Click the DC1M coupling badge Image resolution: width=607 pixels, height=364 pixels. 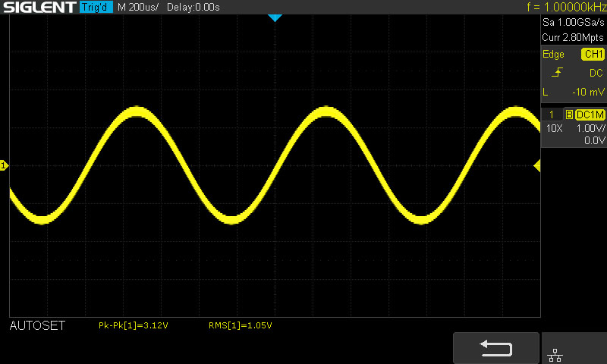[x=590, y=115]
